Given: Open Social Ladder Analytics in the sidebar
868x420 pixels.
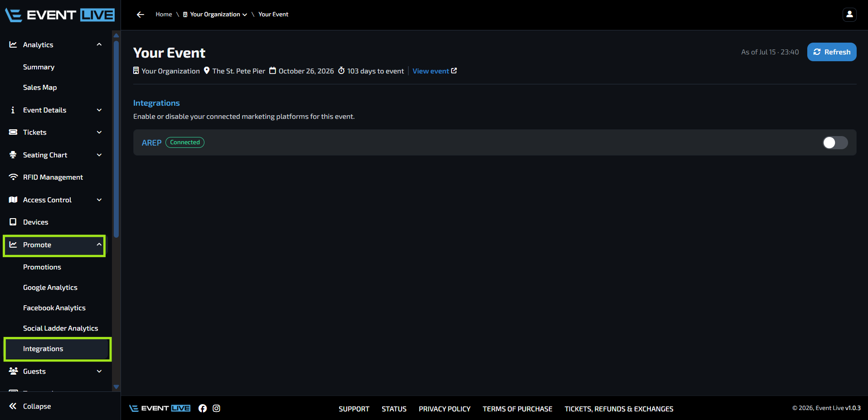Looking at the screenshot, I should [61, 328].
